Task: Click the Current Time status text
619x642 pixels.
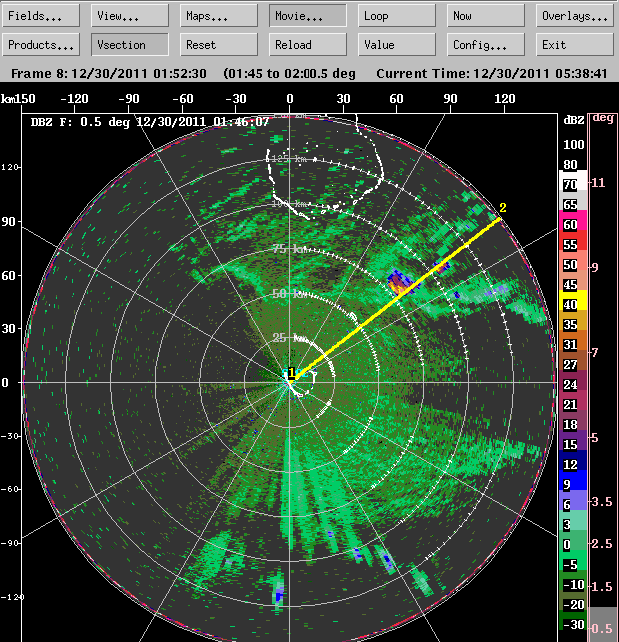Action: 492,74
